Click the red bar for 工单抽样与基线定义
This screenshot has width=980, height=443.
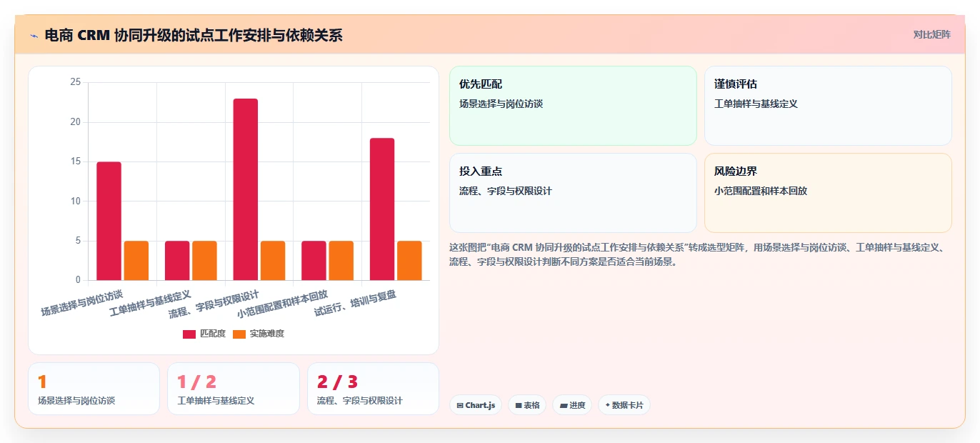[x=177, y=261]
